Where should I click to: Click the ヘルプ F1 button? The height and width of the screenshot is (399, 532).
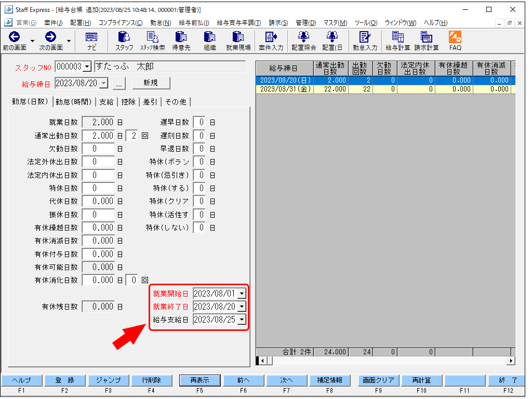pyautogui.click(x=22, y=380)
